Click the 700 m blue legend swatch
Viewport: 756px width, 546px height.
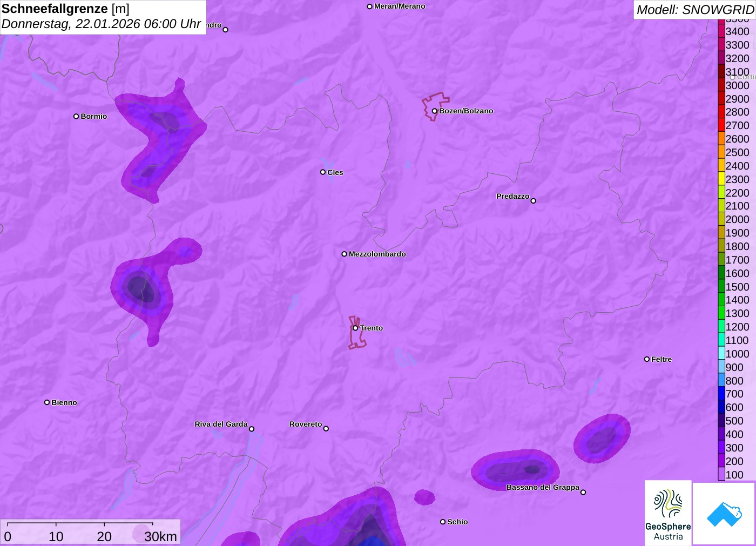point(721,394)
